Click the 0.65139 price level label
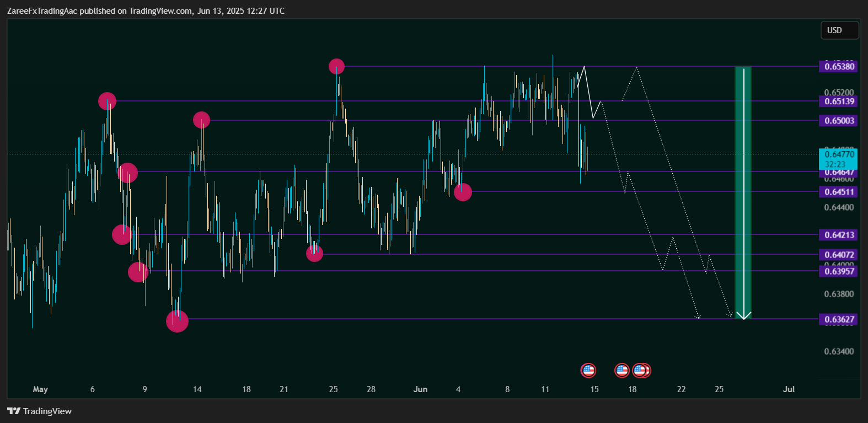The width and height of the screenshot is (868, 423). (x=839, y=101)
